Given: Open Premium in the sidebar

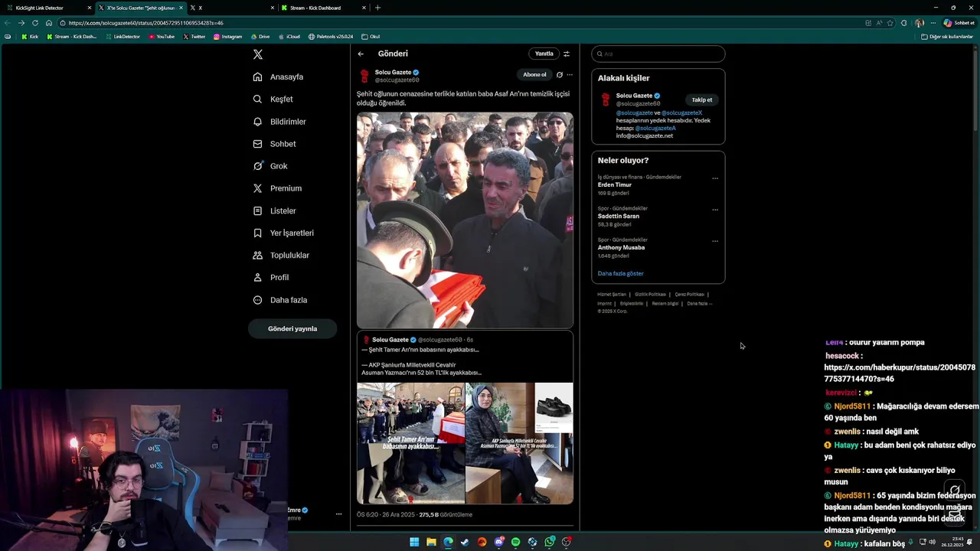Looking at the screenshot, I should point(277,188).
